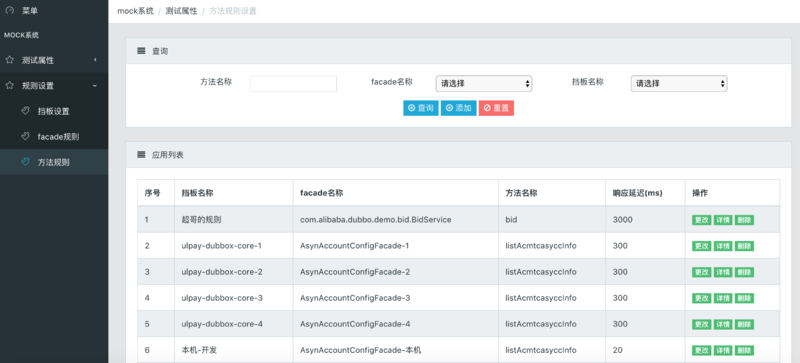Click the blue 添加 button
This screenshot has height=363, width=800.
coord(459,108)
